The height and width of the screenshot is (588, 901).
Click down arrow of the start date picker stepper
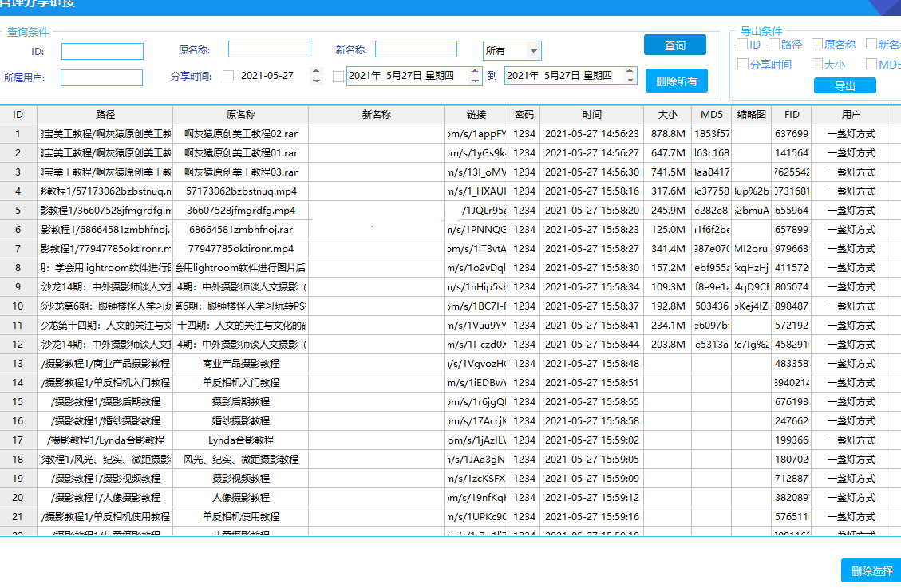point(476,81)
